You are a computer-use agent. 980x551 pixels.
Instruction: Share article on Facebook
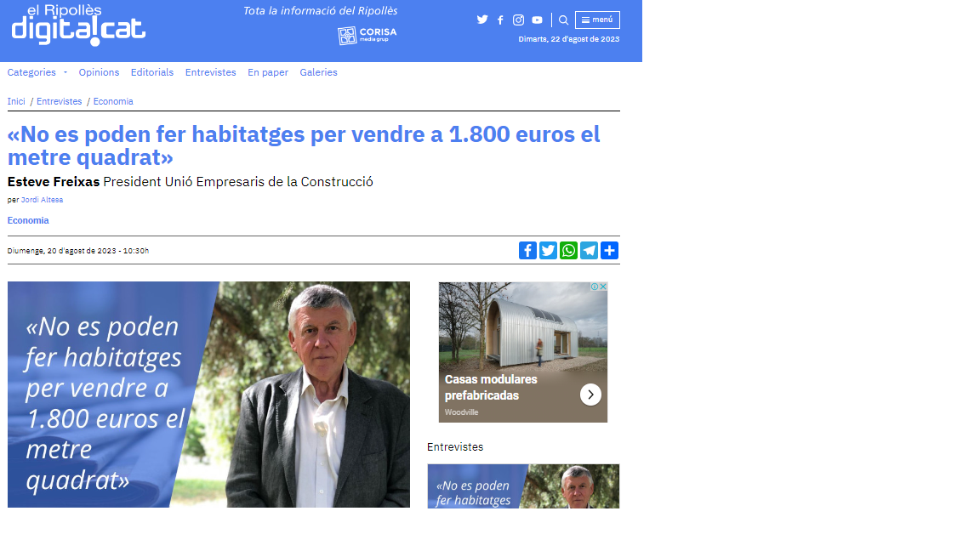(x=527, y=251)
